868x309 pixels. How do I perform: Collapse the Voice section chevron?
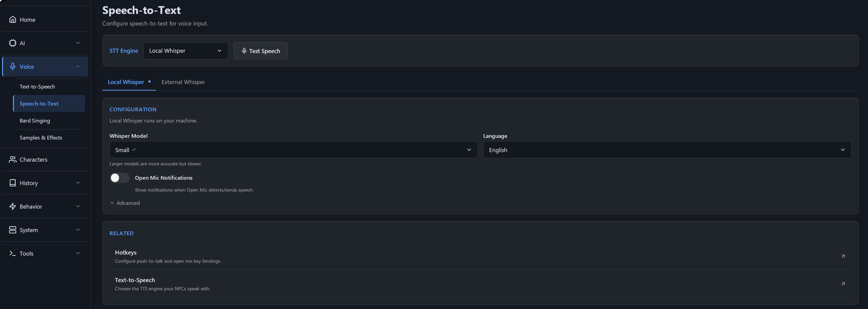(x=78, y=66)
